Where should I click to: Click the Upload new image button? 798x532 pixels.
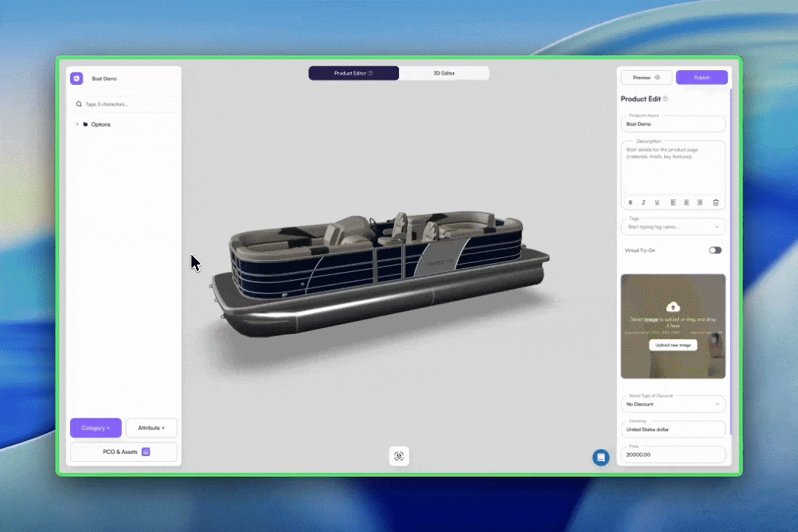coord(672,345)
